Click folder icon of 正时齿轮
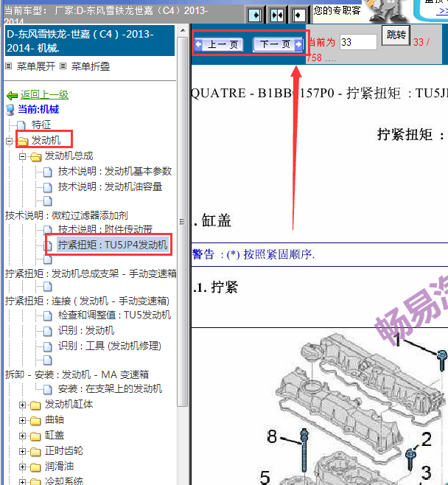 pyautogui.click(x=35, y=451)
